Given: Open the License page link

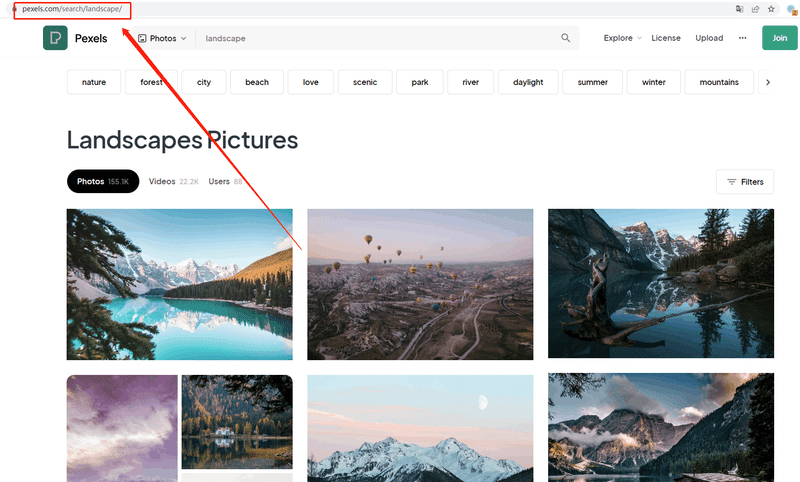Looking at the screenshot, I should [666, 38].
